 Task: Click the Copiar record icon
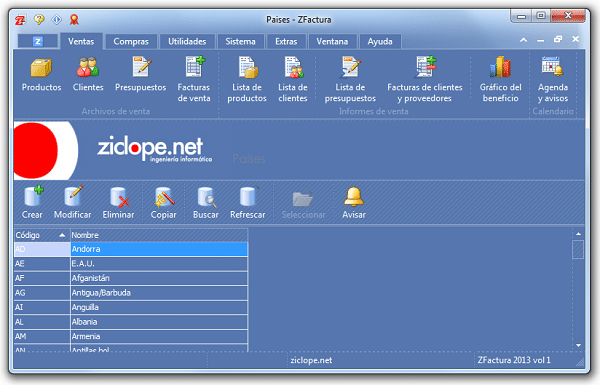coord(165,197)
